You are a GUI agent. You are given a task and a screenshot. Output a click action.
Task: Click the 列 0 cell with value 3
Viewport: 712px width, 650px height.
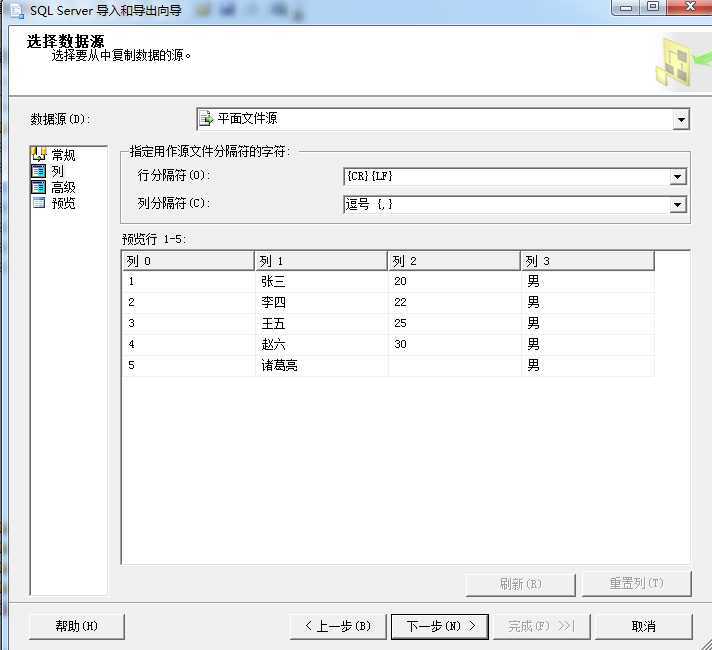(x=188, y=323)
